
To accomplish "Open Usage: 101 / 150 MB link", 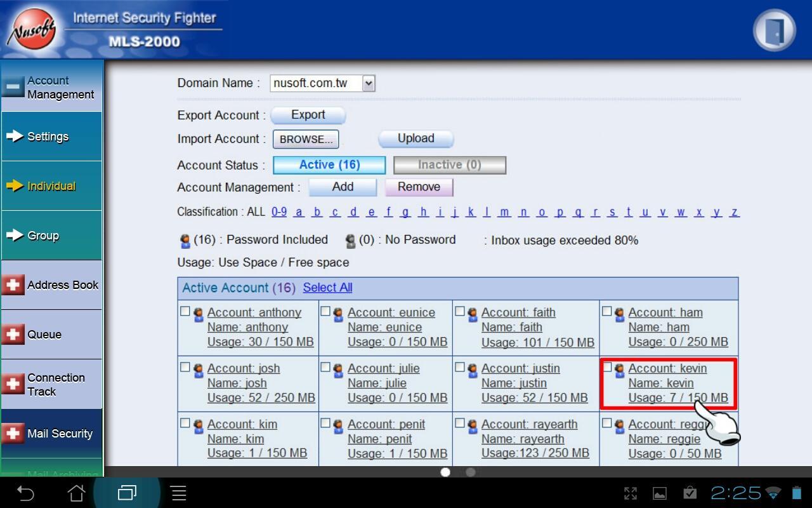I will tap(537, 342).
